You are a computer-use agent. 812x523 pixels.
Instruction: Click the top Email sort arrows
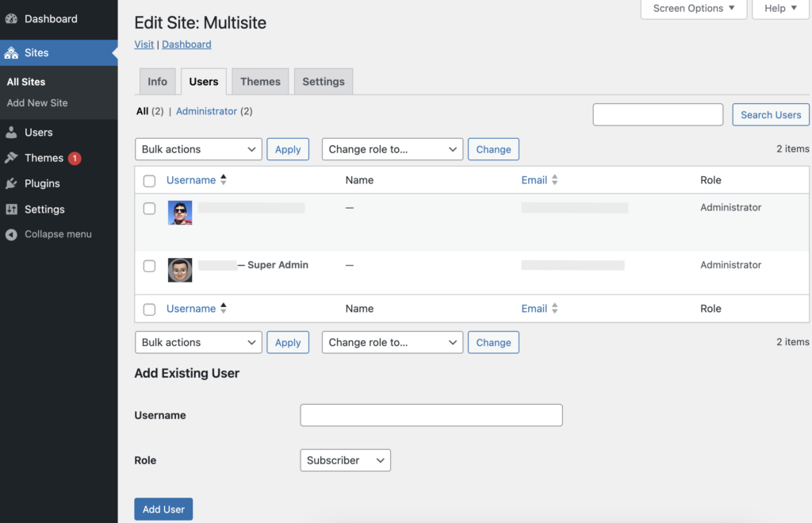point(554,180)
